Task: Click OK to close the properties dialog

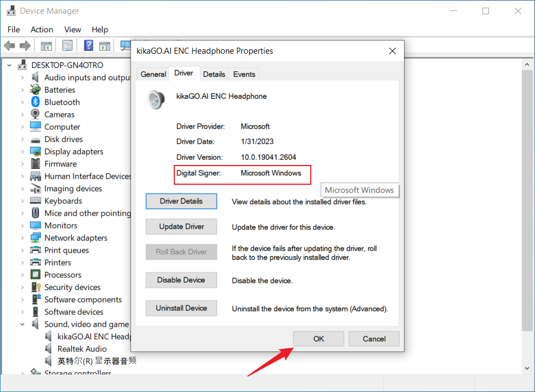Action: tap(318, 339)
